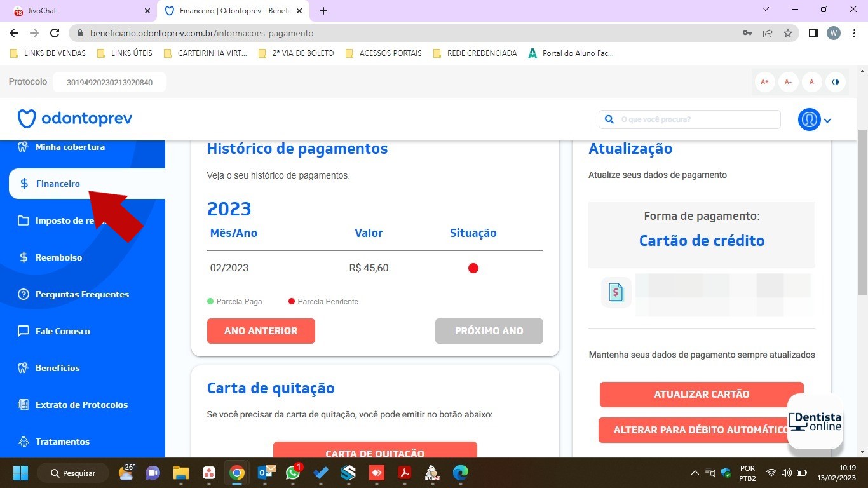Expand the profile dropdown chevron
The image size is (868, 488).
tap(827, 119)
